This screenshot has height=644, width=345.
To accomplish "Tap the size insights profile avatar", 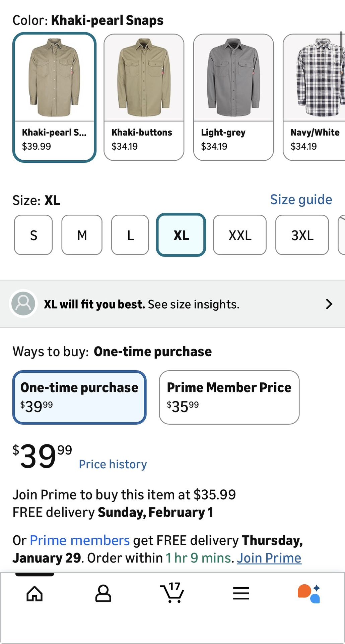I will tap(23, 304).
